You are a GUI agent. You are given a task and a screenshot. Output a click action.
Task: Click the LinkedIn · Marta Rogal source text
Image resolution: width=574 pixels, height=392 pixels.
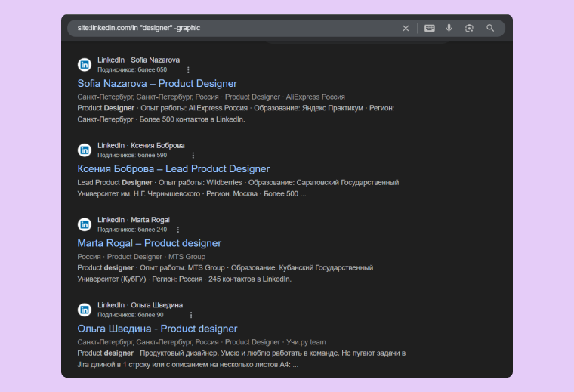click(133, 220)
